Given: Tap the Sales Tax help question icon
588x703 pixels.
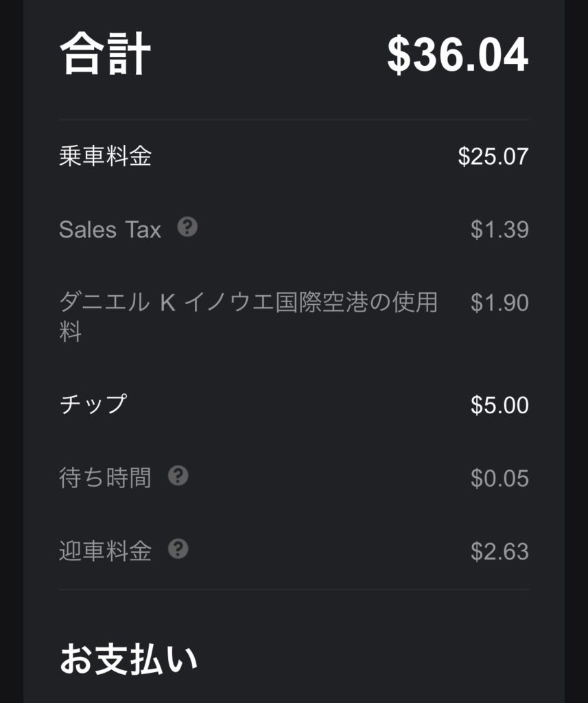Looking at the screenshot, I should [x=187, y=228].
